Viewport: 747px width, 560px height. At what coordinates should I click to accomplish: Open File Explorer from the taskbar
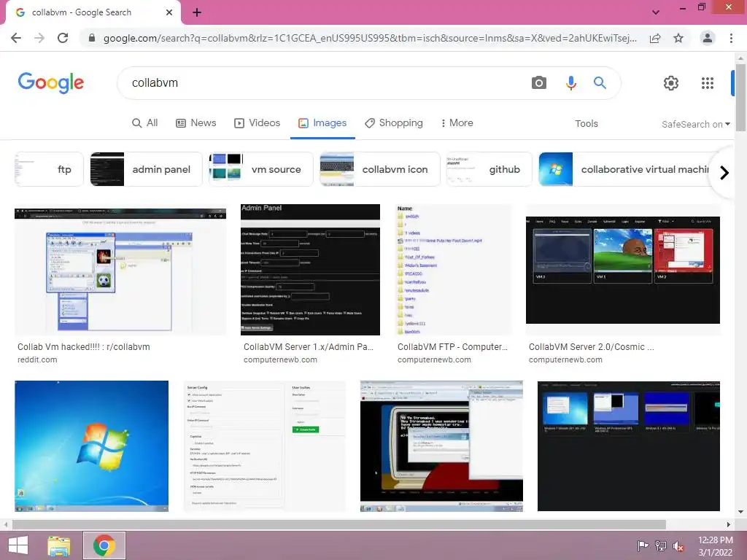click(59, 545)
